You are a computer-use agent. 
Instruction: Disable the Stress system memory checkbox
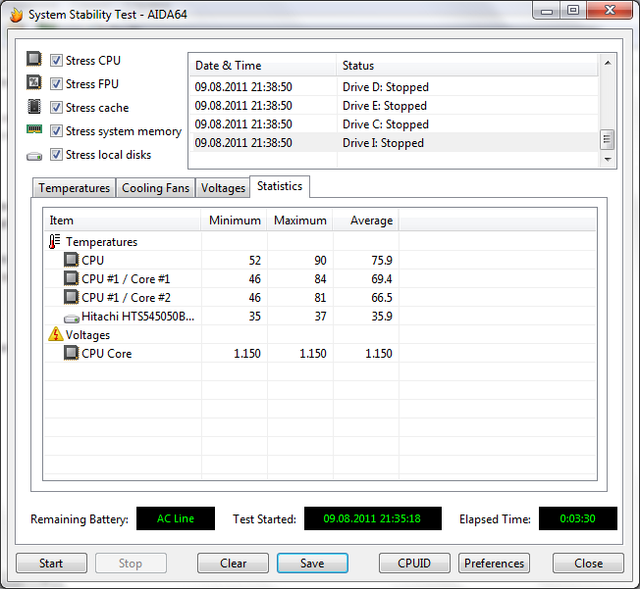pyautogui.click(x=57, y=131)
